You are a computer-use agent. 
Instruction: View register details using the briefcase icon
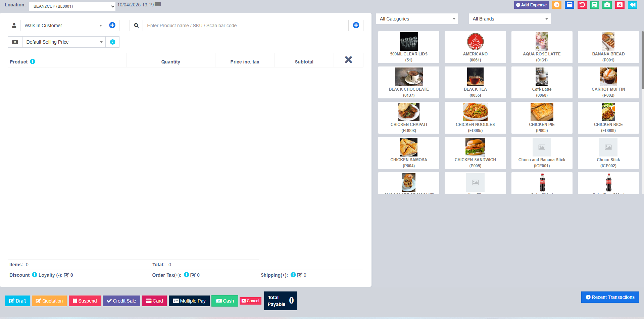607,5
